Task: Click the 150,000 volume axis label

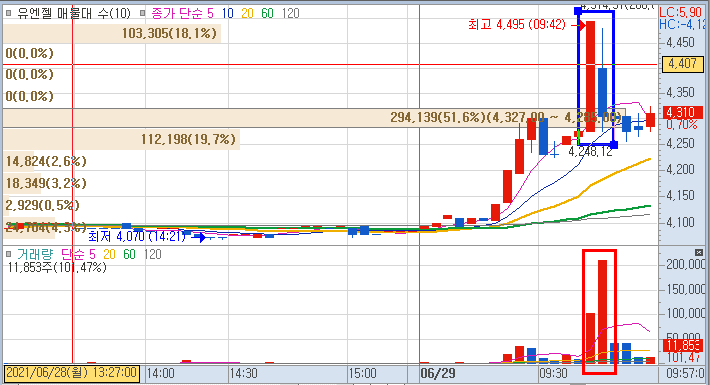Action: pos(685,289)
